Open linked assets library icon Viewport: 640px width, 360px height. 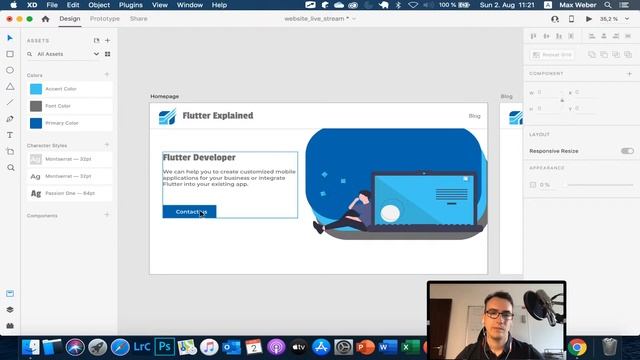point(96,40)
